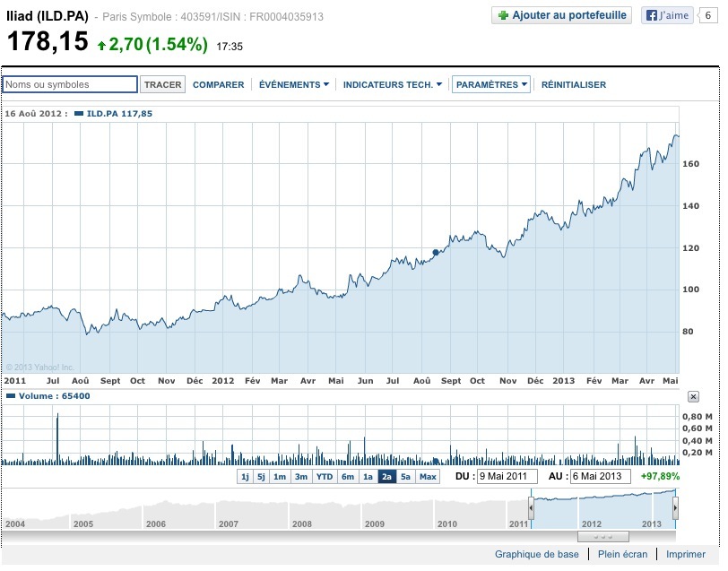728x571 pixels.
Task: Focus the Noms ou symboles field
Action: (70, 84)
